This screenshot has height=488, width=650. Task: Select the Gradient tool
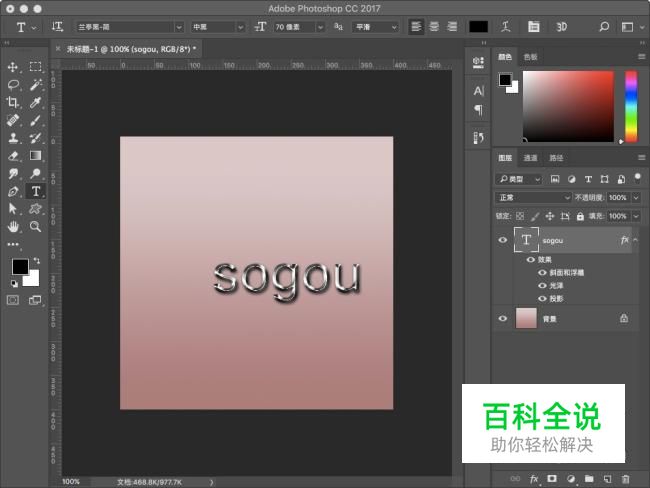(35, 155)
